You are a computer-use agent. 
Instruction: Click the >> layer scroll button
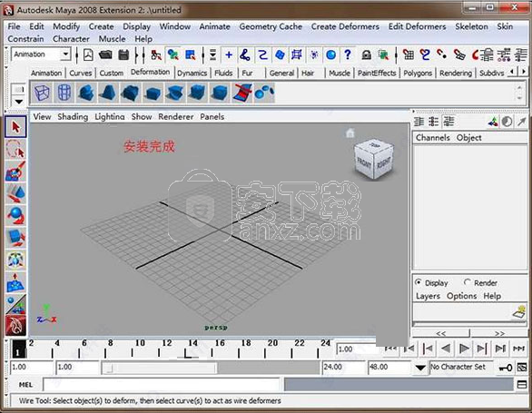point(499,333)
